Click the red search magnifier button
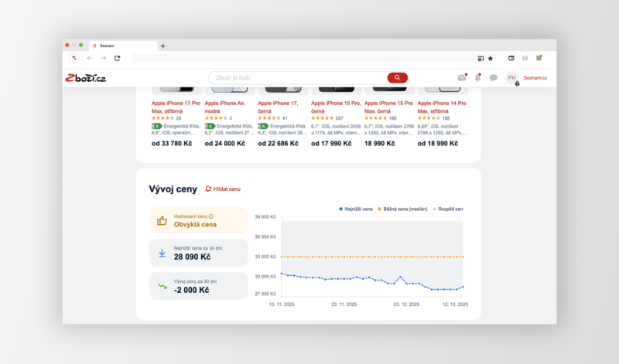619x364 pixels. tap(397, 78)
